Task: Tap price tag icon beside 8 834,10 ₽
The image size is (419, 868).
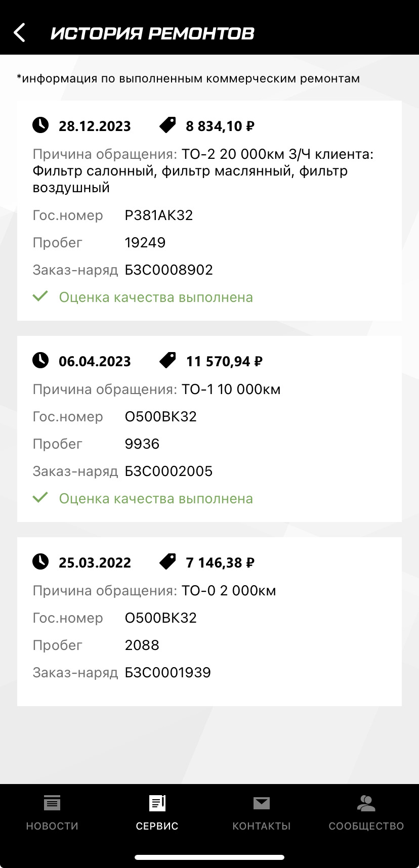Action: coord(167,125)
